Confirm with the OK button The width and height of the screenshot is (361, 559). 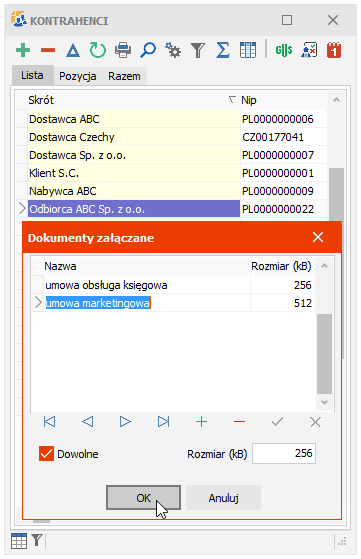[143, 498]
